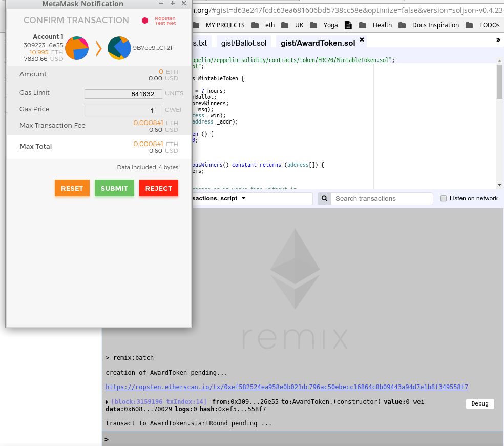Open the Docs Inspiration bookmark folder
Image resolution: width=504 pixels, height=446 pixels.
point(429,25)
